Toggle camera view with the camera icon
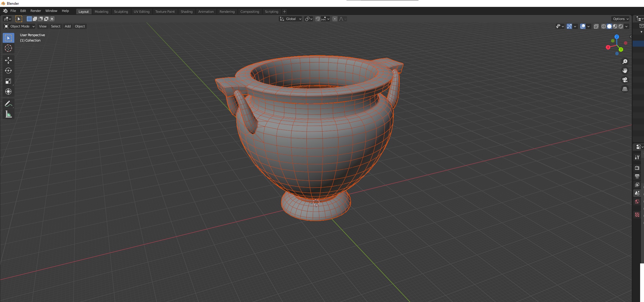Image resolution: width=644 pixels, height=302 pixels. 625,80
